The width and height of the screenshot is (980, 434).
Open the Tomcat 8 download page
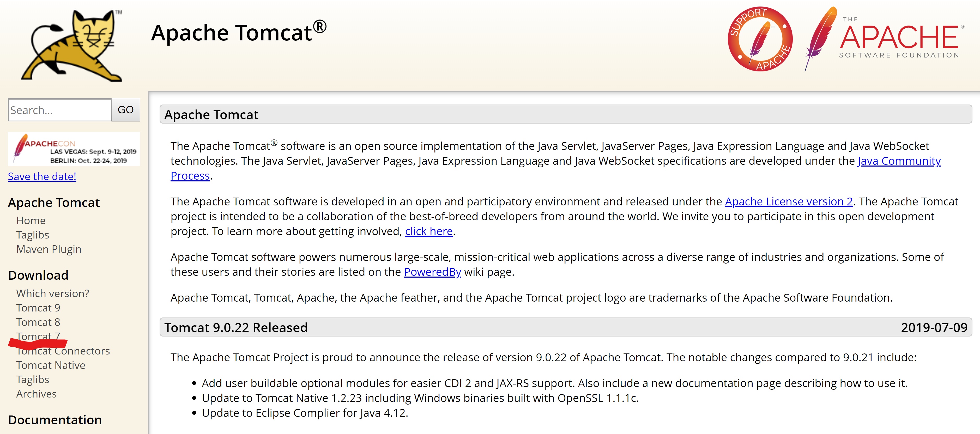click(38, 322)
